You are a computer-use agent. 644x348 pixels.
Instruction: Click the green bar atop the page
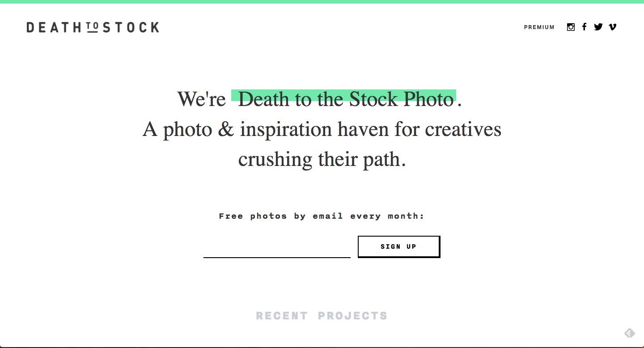click(x=322, y=2)
